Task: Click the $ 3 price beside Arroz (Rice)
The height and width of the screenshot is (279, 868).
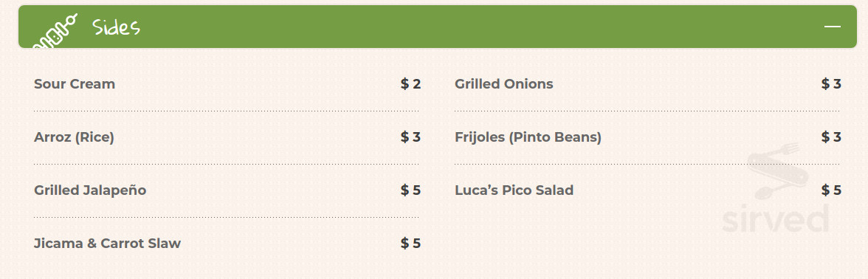Action: (x=410, y=137)
